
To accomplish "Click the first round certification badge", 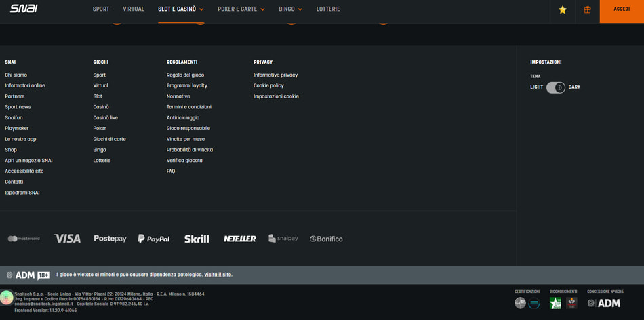I will (x=520, y=303).
